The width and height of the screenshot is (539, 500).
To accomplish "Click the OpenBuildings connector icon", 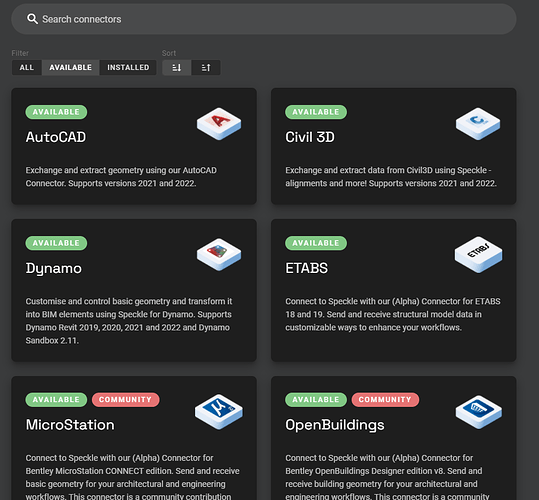I will coord(478,412).
